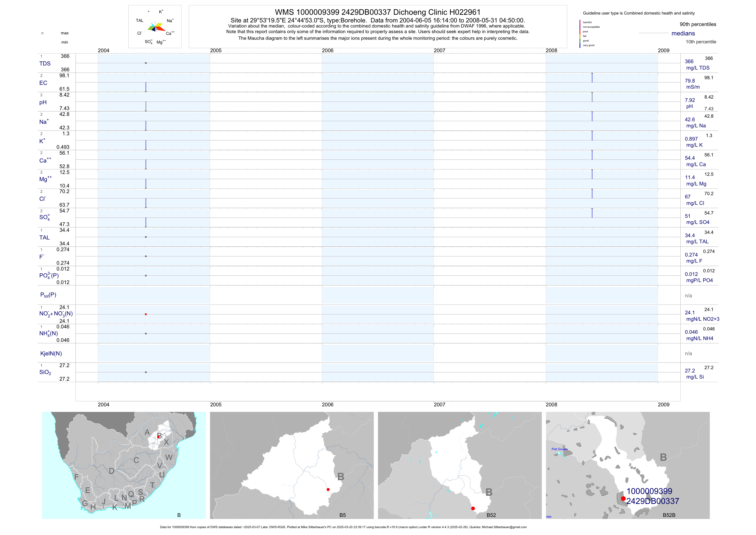Select the pH row label

43,102
